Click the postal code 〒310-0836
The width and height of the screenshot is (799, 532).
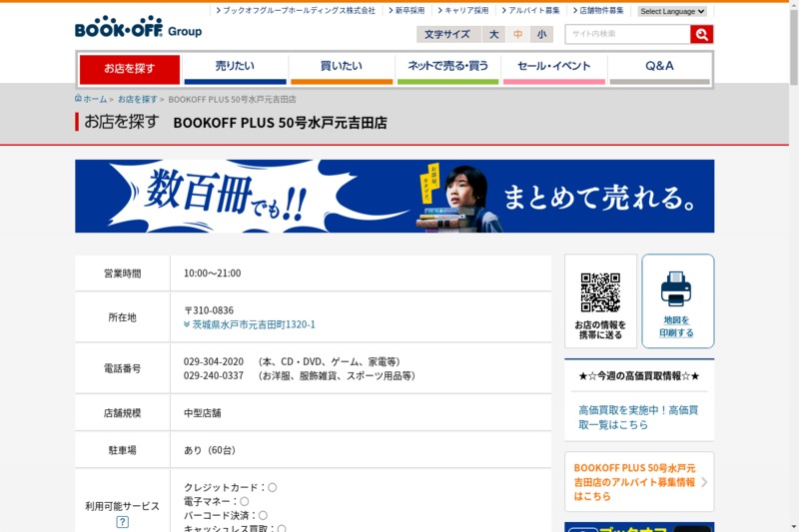click(x=209, y=310)
